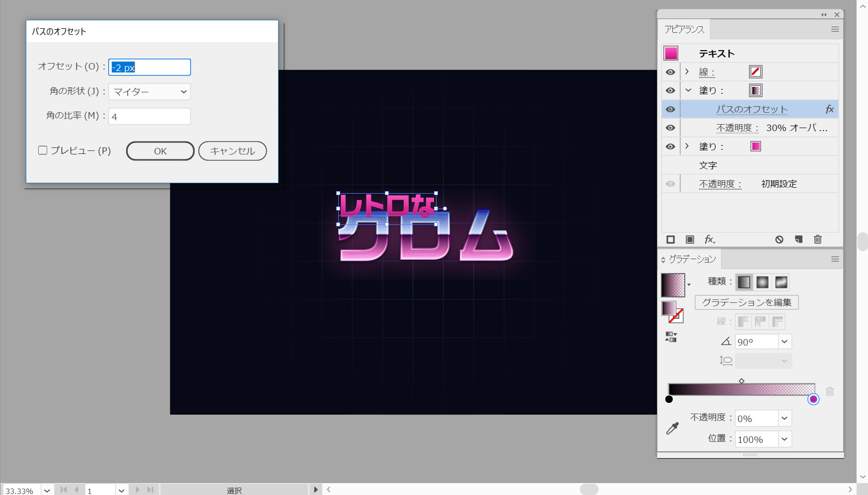The height and width of the screenshot is (495, 868).
Task: Expand the 線 attribute row
Action: tap(687, 72)
